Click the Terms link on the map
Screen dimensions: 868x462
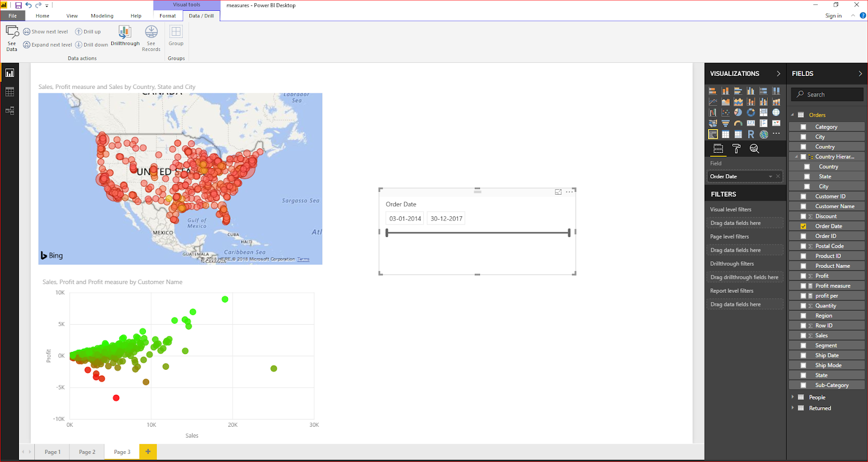(303, 259)
